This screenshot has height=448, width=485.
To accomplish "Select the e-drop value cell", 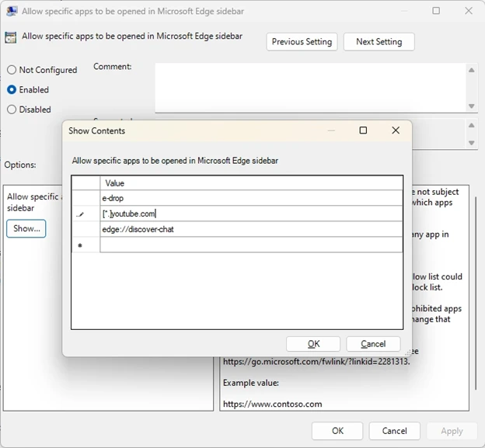I will (x=251, y=198).
